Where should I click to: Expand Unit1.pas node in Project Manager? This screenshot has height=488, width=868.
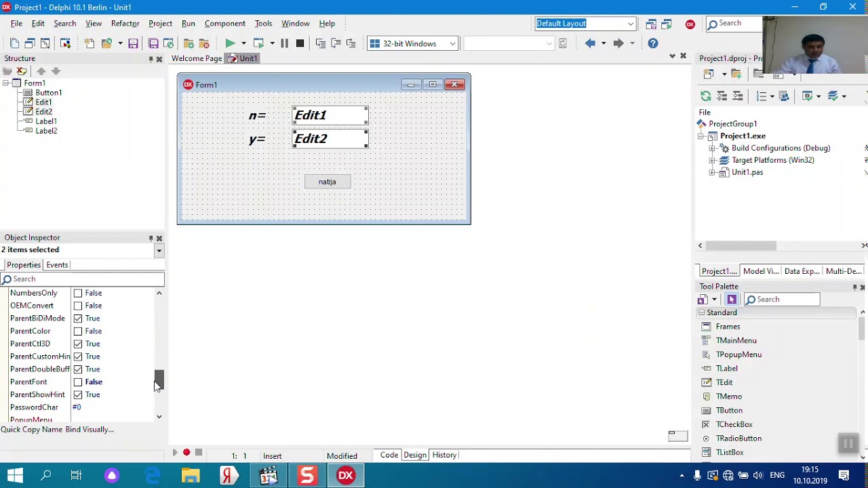tap(712, 173)
